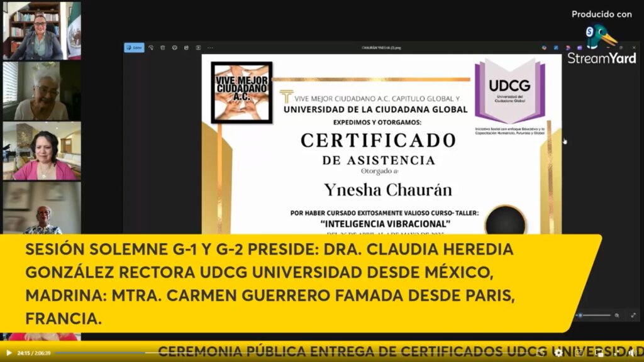The width and height of the screenshot is (644, 362).
Task: Select the white-haired woman's video thumbnail
Action: 42,90
